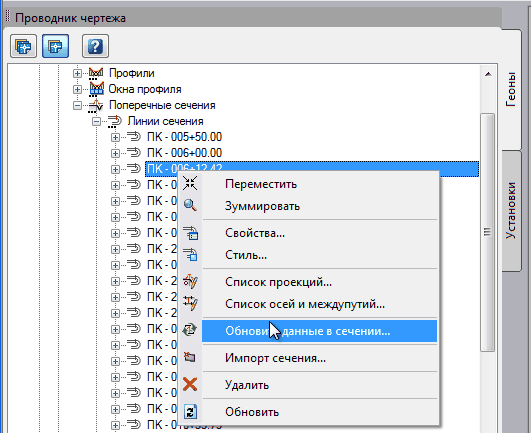Click the icon beside Импорт сечения
The height and width of the screenshot is (433, 531).
(190, 357)
